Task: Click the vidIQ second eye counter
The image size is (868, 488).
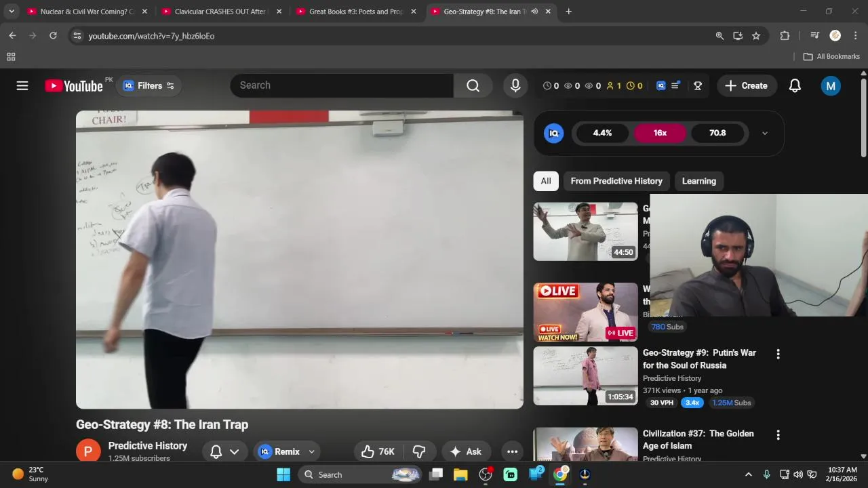Action: [593, 86]
